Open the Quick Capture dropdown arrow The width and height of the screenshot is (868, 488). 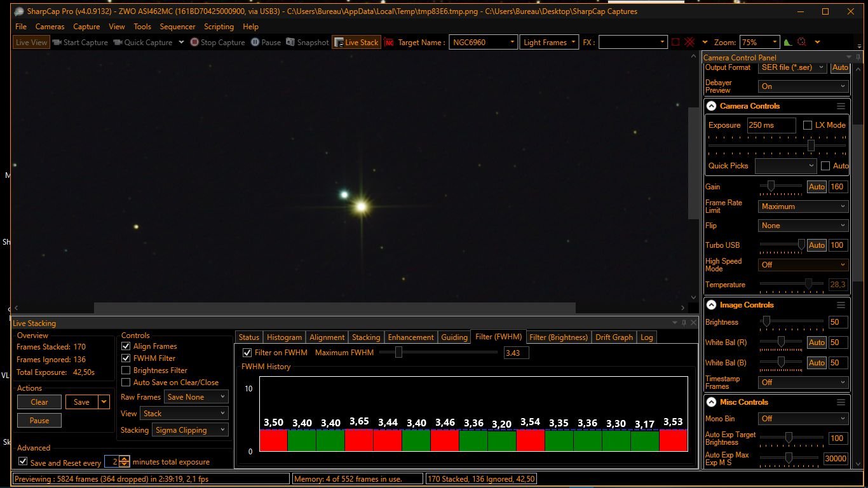point(181,43)
